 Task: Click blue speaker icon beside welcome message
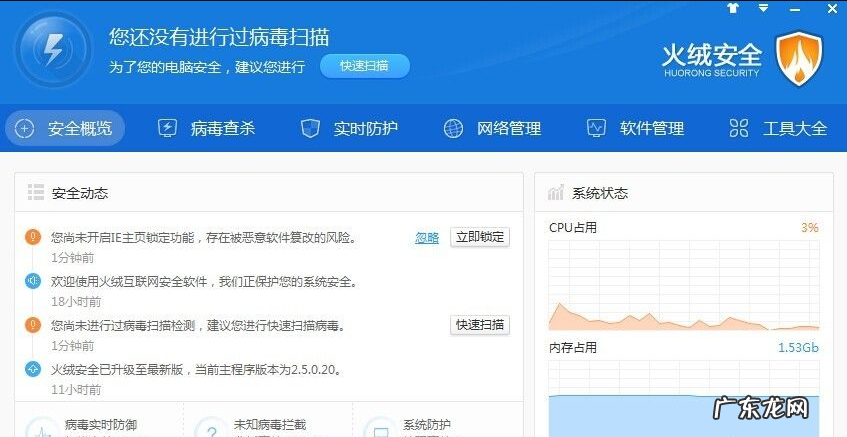point(33,281)
